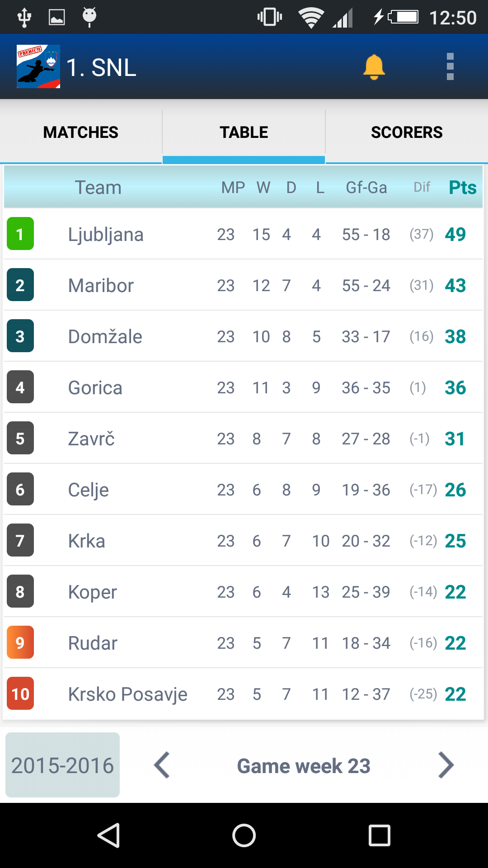
Task: Go to previous game week
Action: [163, 765]
